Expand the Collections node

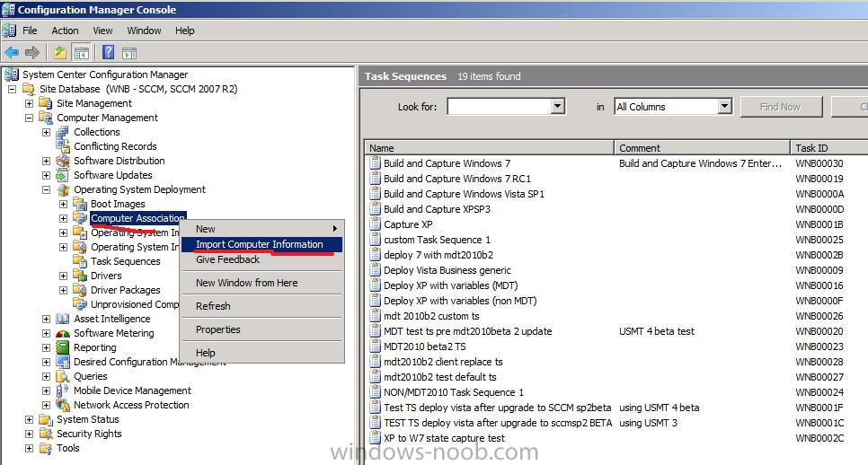[x=47, y=132]
